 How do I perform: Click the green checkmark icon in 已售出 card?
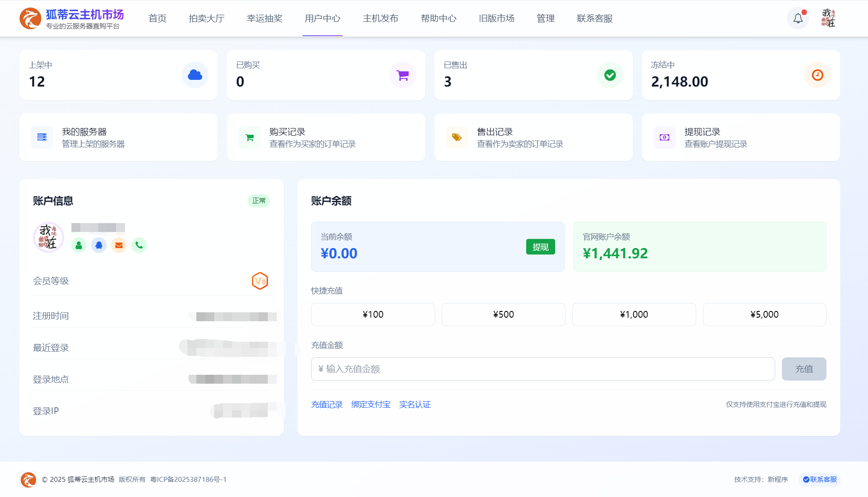tap(610, 75)
